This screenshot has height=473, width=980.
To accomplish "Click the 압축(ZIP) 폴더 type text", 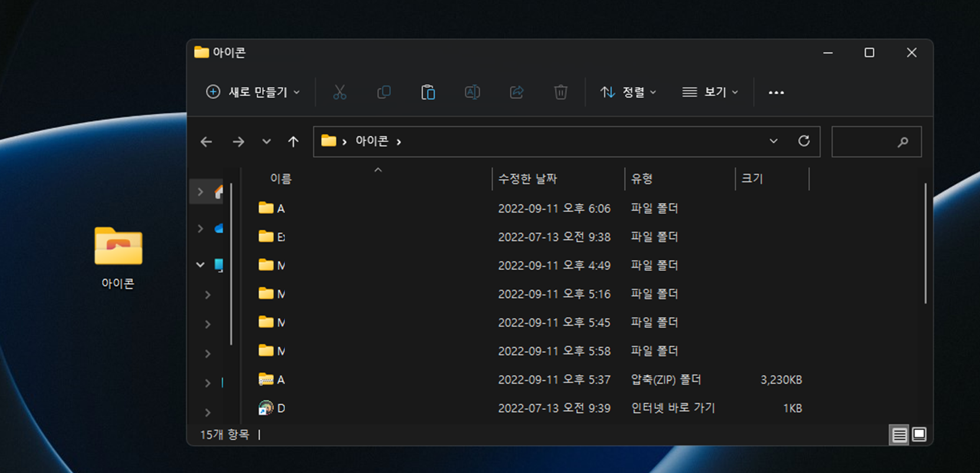I will tap(666, 380).
